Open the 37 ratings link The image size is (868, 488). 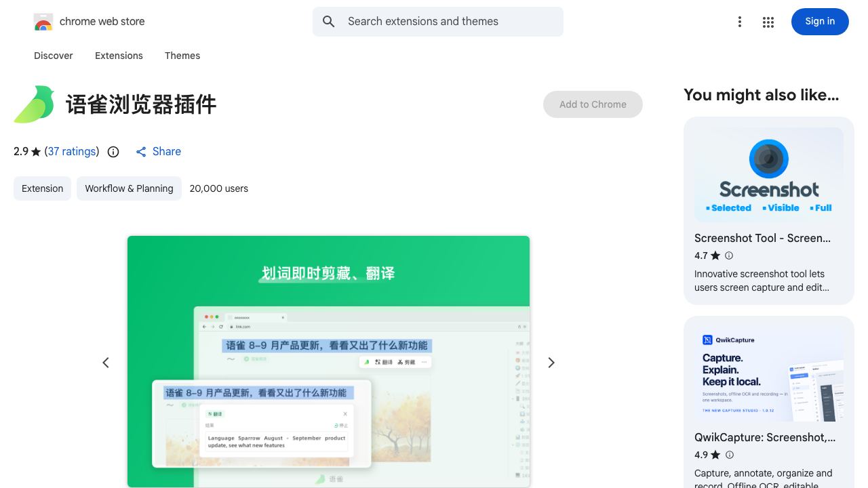[72, 152]
